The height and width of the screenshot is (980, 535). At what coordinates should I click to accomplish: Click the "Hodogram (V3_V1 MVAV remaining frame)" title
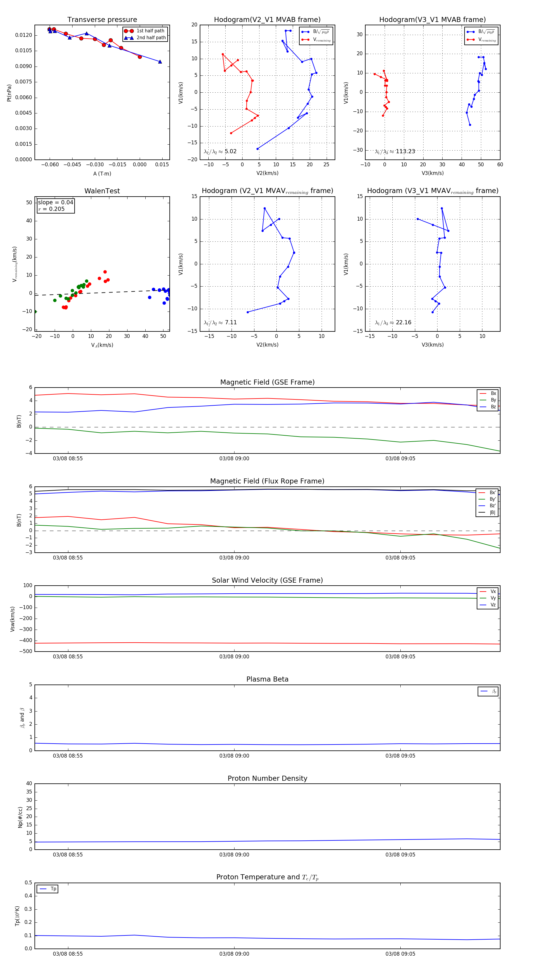[x=432, y=191]
